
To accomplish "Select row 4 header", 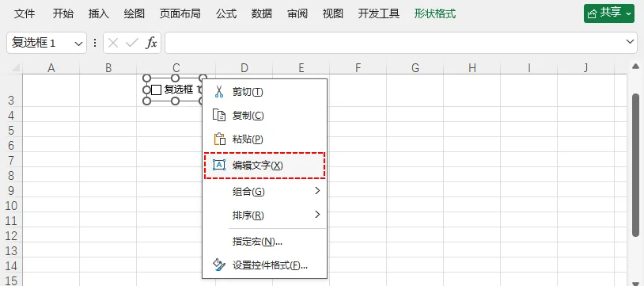I will 11,115.
